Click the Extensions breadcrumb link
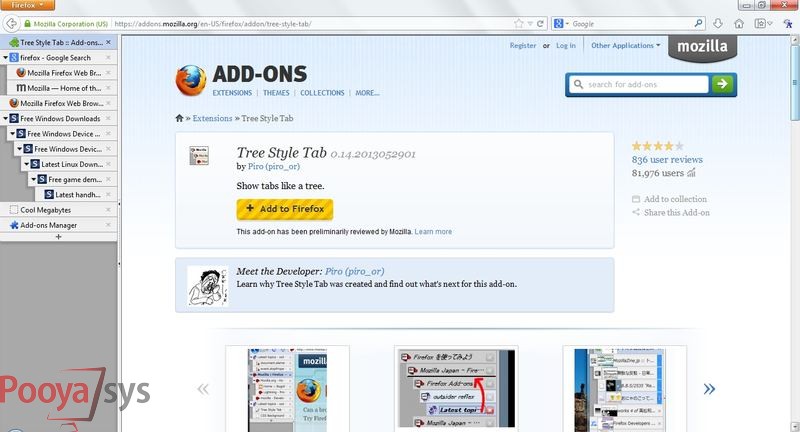800x432 pixels. tap(212, 118)
